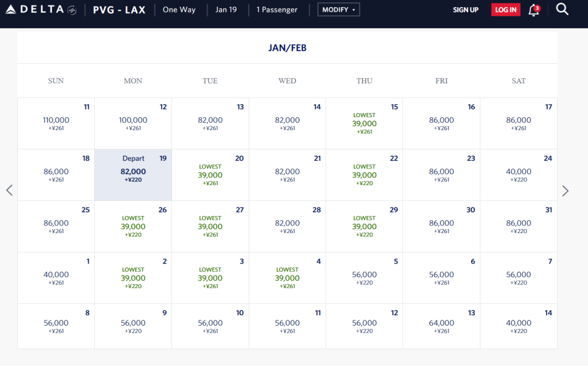The width and height of the screenshot is (588, 366).
Task: Open the search magnifier icon
Action: click(x=562, y=9)
